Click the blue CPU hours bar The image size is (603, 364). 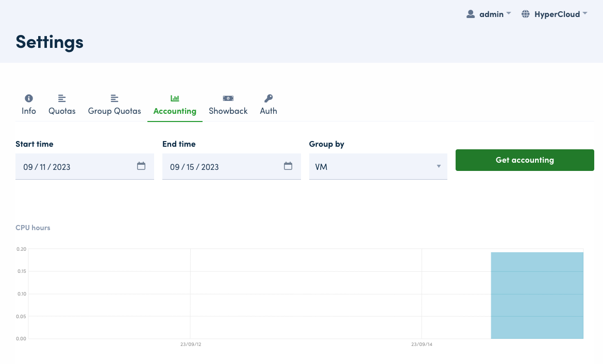(537, 295)
